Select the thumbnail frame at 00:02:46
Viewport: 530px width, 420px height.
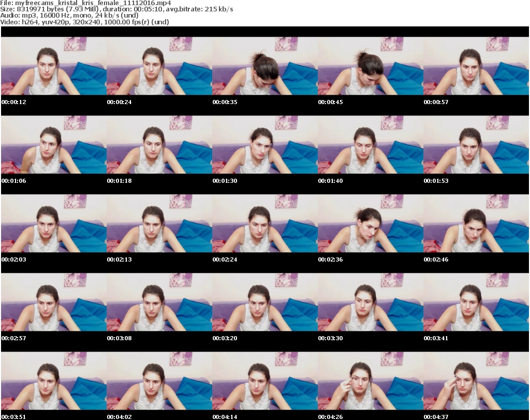coord(476,224)
